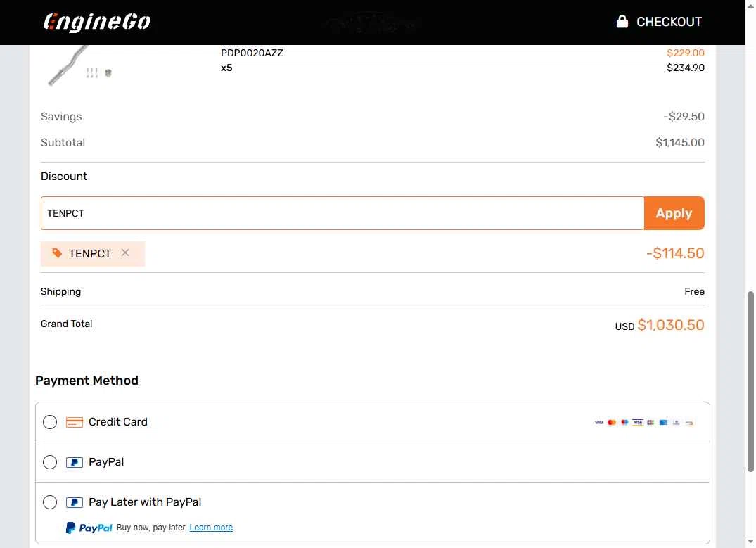Click the struck-through $234.90 price
This screenshot has height=548, width=756.
point(685,68)
